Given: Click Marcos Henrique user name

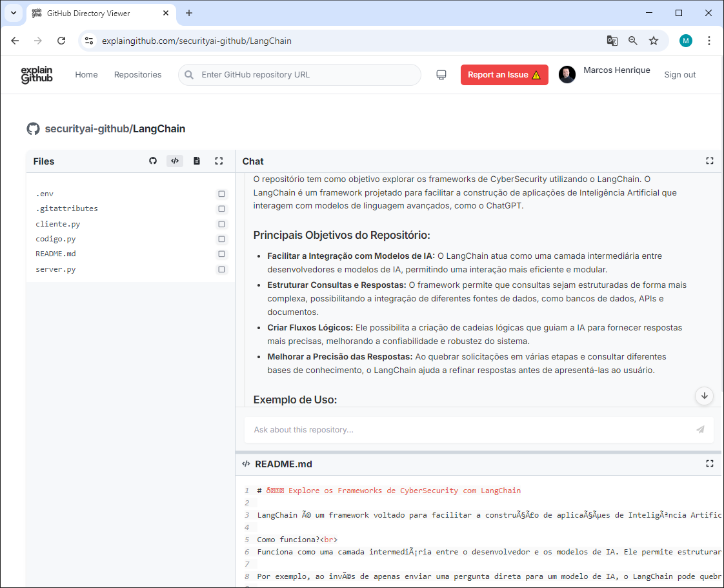Looking at the screenshot, I should click(x=616, y=70).
